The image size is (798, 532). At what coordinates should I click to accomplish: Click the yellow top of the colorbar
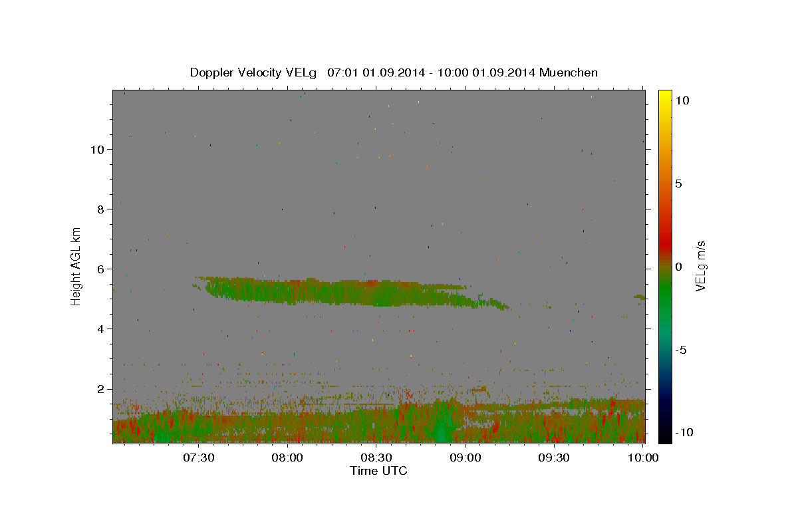(x=664, y=96)
